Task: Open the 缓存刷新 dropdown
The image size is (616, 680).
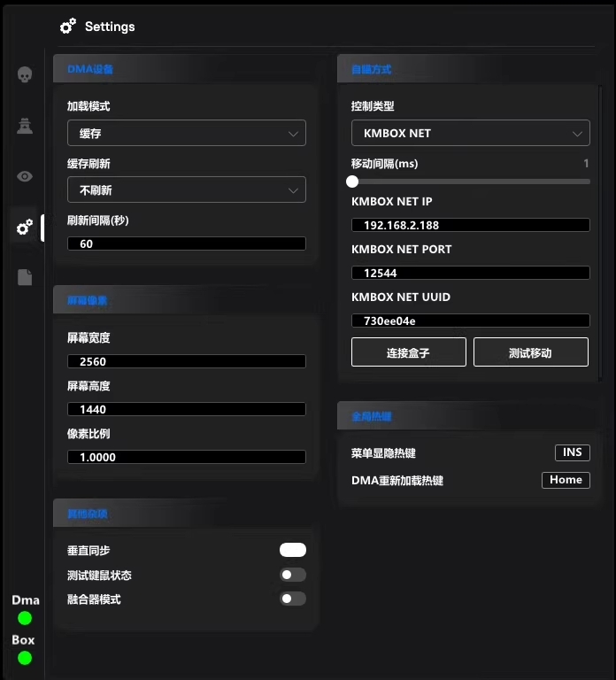Action: click(187, 189)
